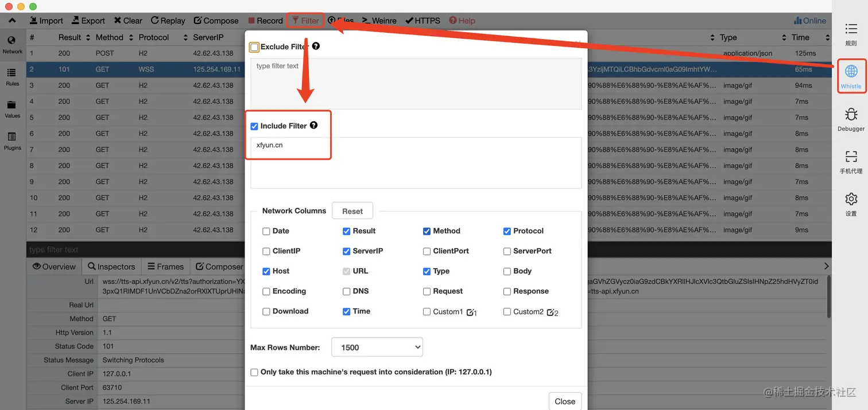Image resolution: width=868 pixels, height=410 pixels.
Task: Check the Download column
Action: [266, 312]
